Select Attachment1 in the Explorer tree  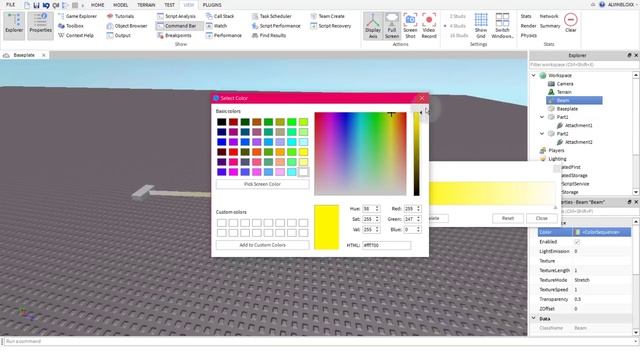coord(578,126)
